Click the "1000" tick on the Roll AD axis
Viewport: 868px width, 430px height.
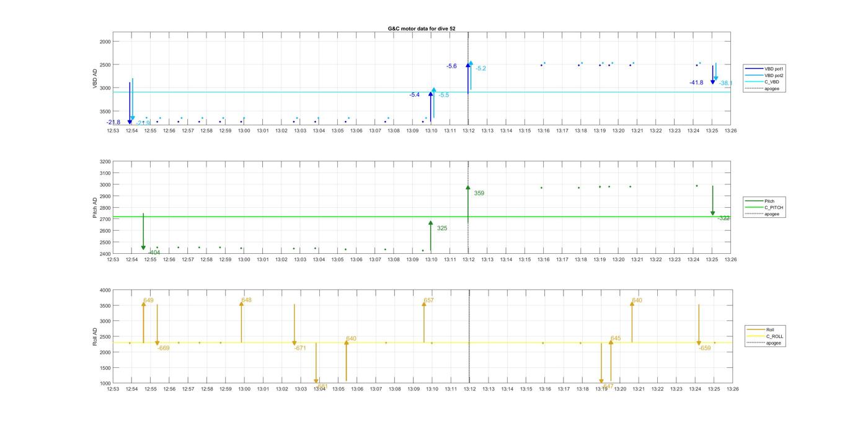click(105, 383)
